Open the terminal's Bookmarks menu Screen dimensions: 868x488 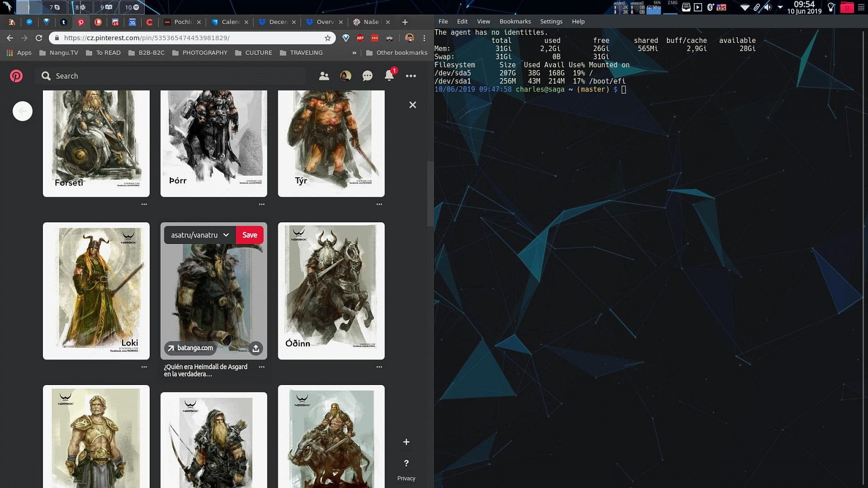tap(515, 21)
